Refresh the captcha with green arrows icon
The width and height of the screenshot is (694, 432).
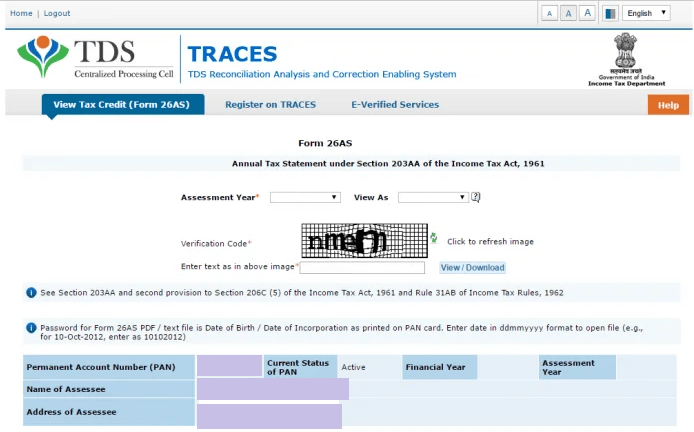[434, 239]
